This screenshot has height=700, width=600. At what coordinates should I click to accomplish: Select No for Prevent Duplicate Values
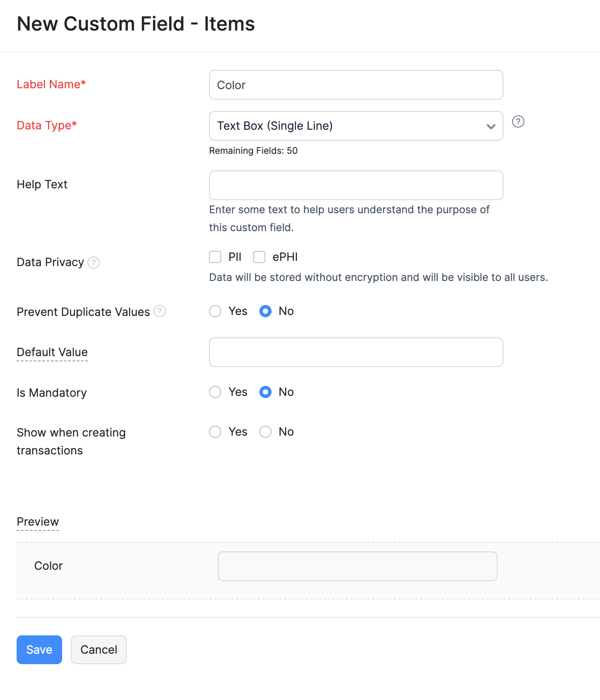[265, 311]
